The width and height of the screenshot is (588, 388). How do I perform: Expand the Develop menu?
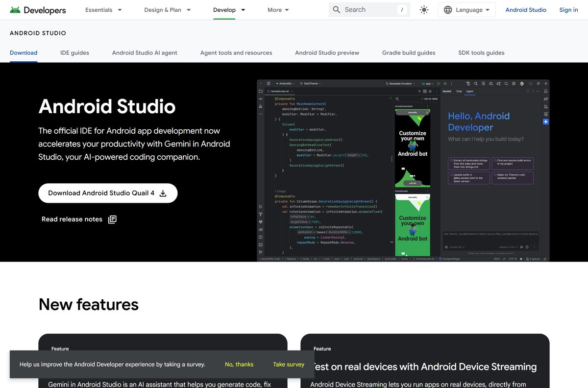click(x=229, y=10)
